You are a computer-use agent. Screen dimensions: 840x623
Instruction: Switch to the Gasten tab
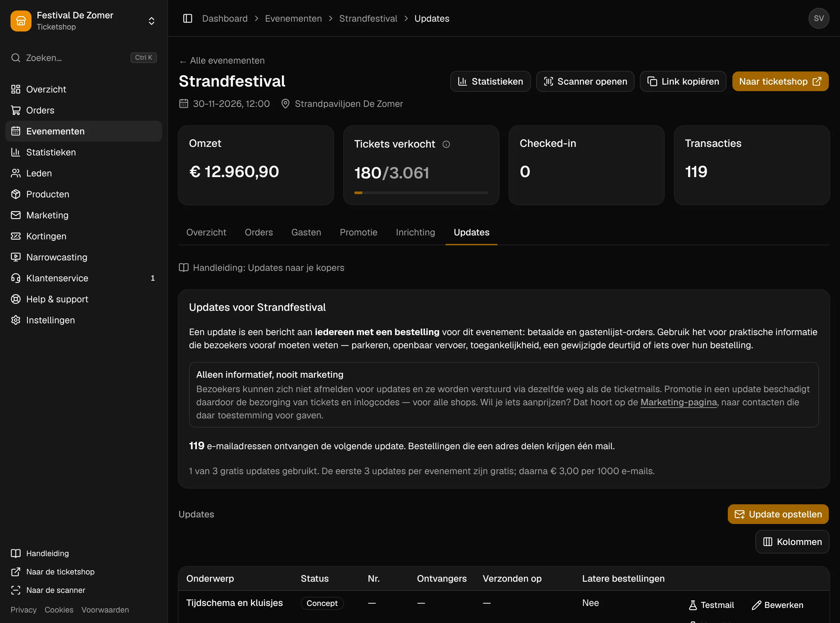pyautogui.click(x=306, y=232)
